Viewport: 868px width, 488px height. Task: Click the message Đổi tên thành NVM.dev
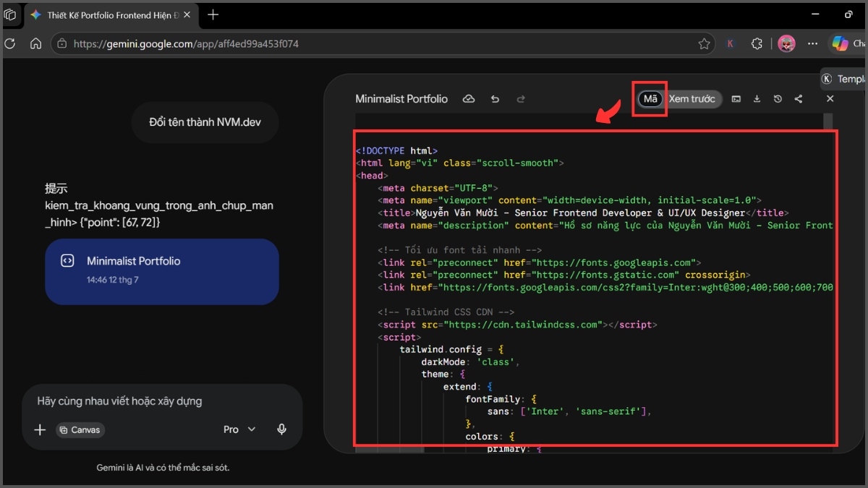(205, 122)
